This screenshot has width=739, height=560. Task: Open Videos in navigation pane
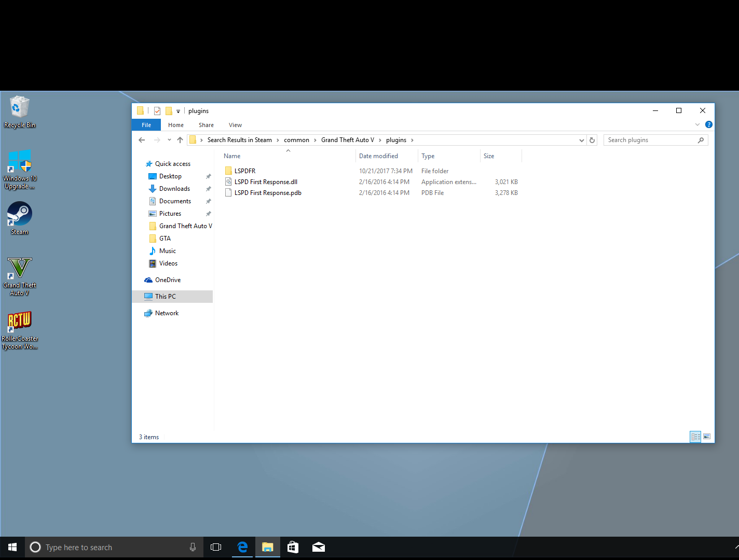168,263
